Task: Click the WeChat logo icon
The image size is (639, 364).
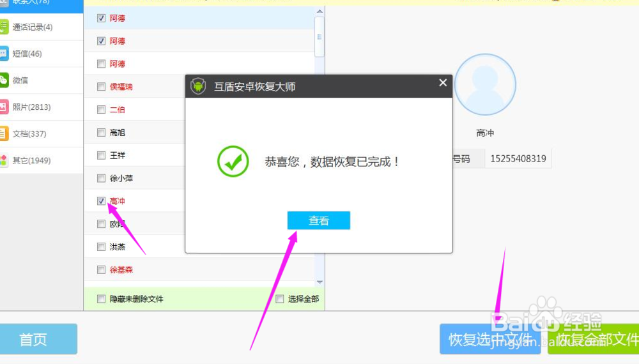Action: click(x=4, y=80)
